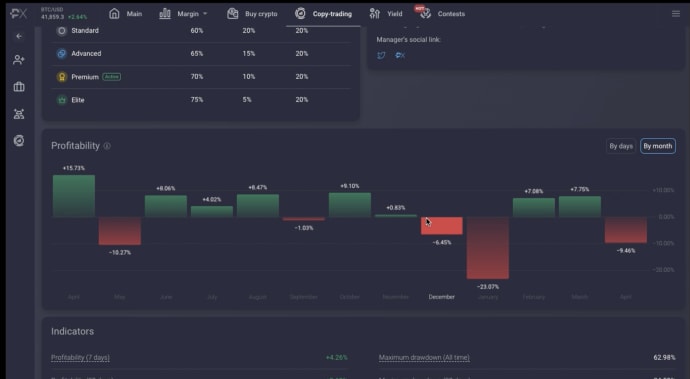This screenshot has width=690, height=379.
Task: Open the circular target sidebar icon
Action: pyautogui.click(x=19, y=141)
